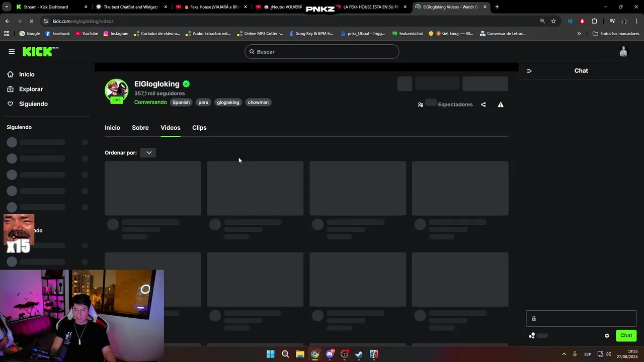This screenshot has height=362, width=644.
Task: Show hidden system tray icons
Action: [564, 354]
